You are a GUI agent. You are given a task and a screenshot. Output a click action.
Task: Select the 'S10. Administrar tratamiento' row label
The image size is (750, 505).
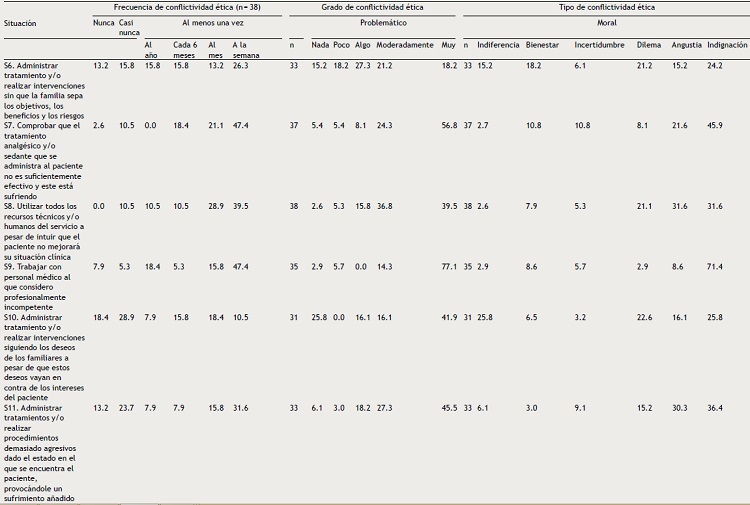[44, 357]
